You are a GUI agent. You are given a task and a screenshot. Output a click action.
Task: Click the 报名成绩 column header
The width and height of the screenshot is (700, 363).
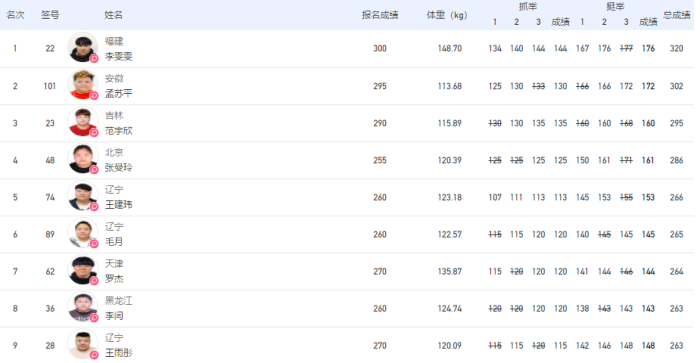pyautogui.click(x=380, y=15)
